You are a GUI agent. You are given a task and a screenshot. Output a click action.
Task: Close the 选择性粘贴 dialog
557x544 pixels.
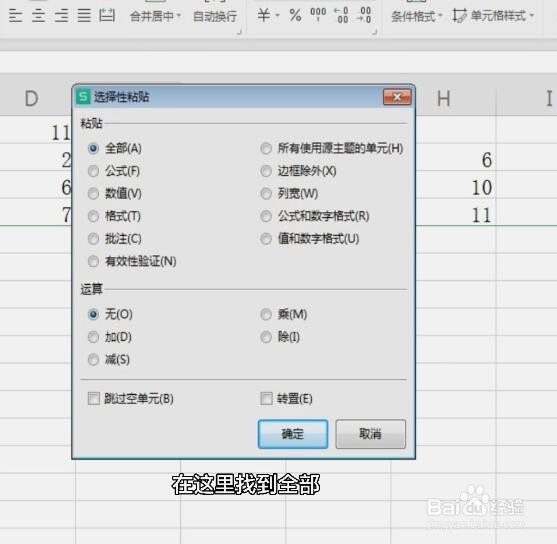coord(397,97)
